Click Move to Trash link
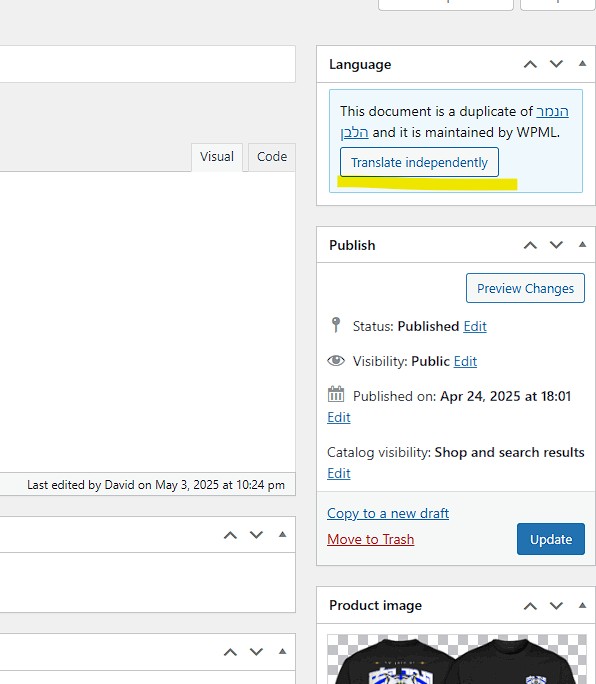Screen dimensions: 596x684 [x=370, y=539]
